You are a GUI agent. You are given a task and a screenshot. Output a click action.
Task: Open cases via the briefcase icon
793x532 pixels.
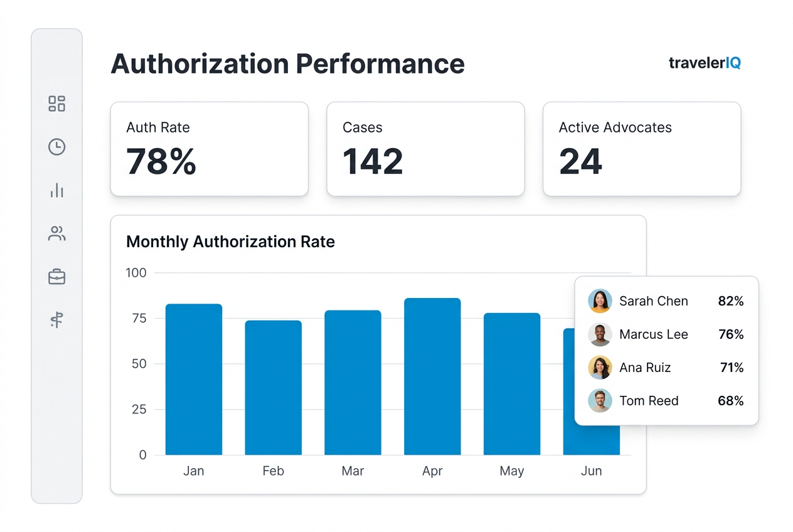click(56, 277)
